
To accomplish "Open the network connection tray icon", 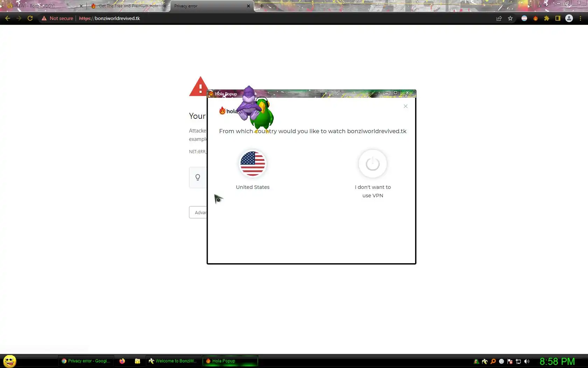I will pyautogui.click(x=518, y=361).
